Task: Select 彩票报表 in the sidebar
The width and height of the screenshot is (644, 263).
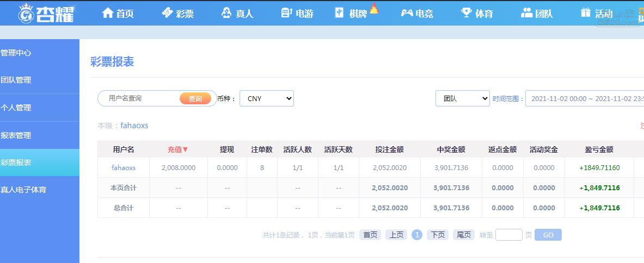Action: (39, 162)
